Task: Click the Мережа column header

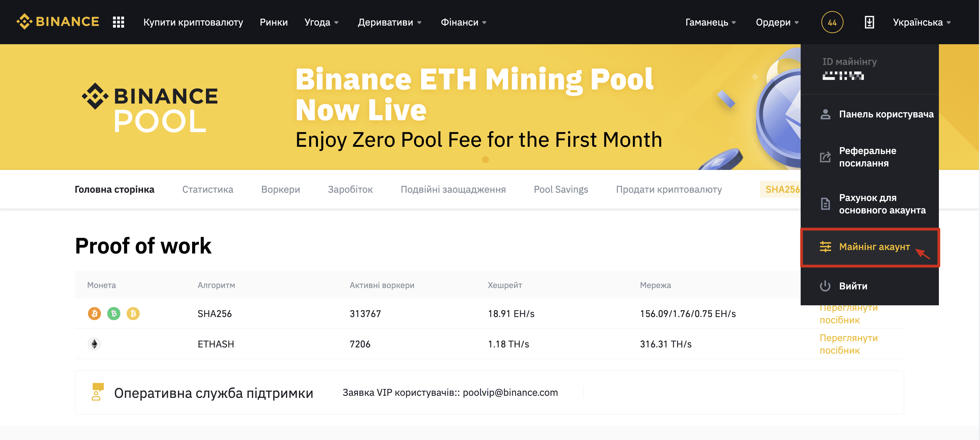Action: [655, 285]
